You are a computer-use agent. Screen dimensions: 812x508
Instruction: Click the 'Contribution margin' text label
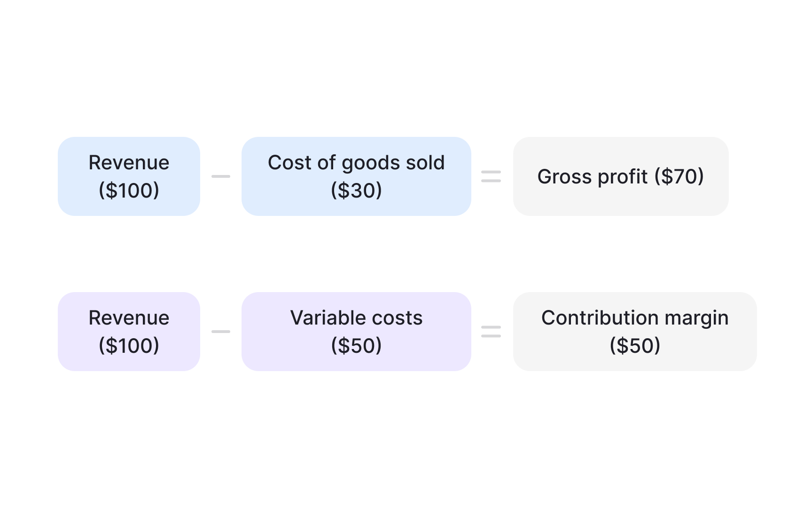635,318
